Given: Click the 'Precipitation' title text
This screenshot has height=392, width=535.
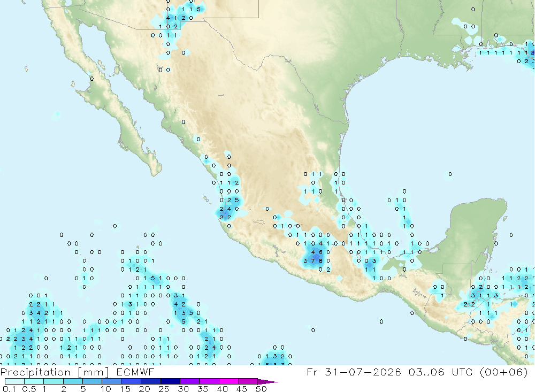Looking at the screenshot, I should (x=35, y=372).
